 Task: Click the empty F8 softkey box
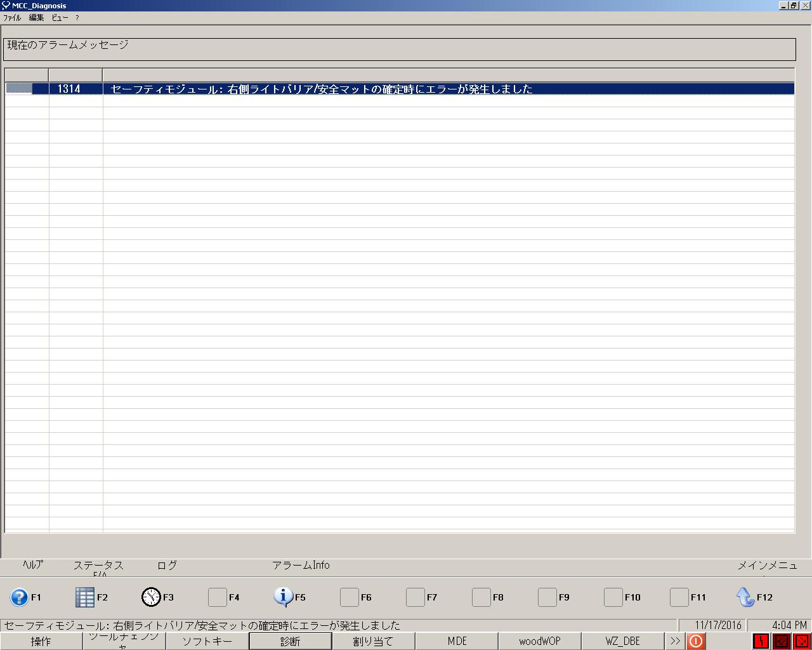click(x=481, y=597)
